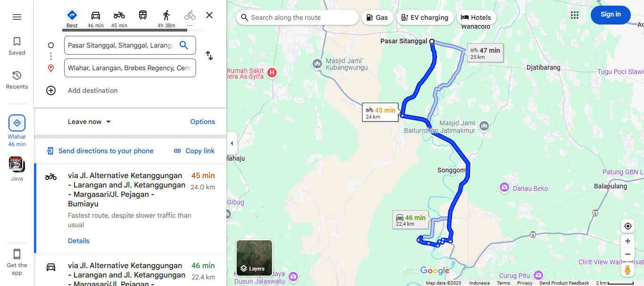Open the Layers map thumbnail
This screenshot has height=286, width=644.
click(x=254, y=258)
